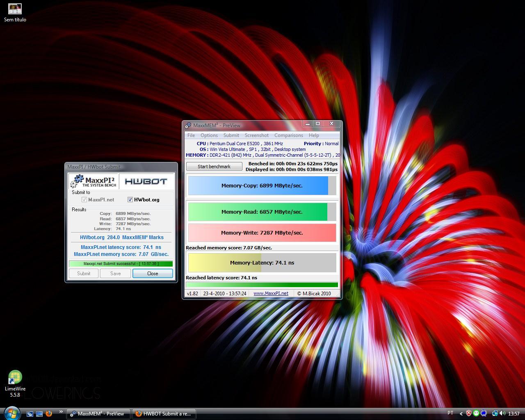Launch Firefox from the quick launch bar

[49, 414]
